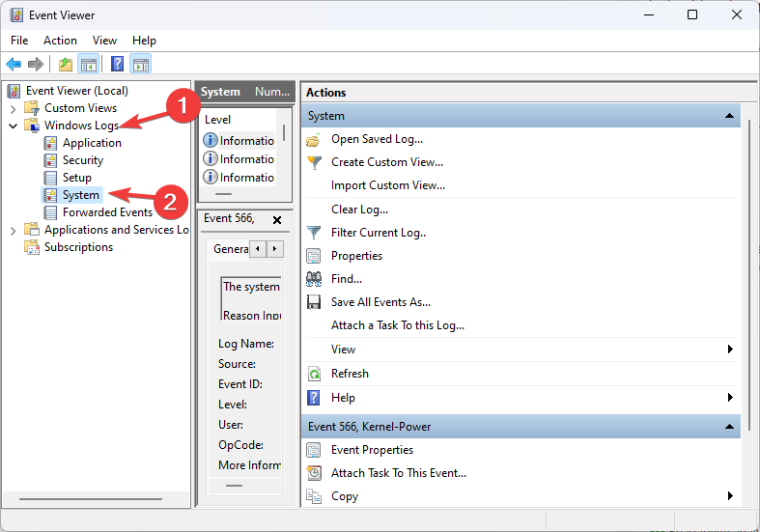Click the Save All Events floppy icon

coord(314,302)
